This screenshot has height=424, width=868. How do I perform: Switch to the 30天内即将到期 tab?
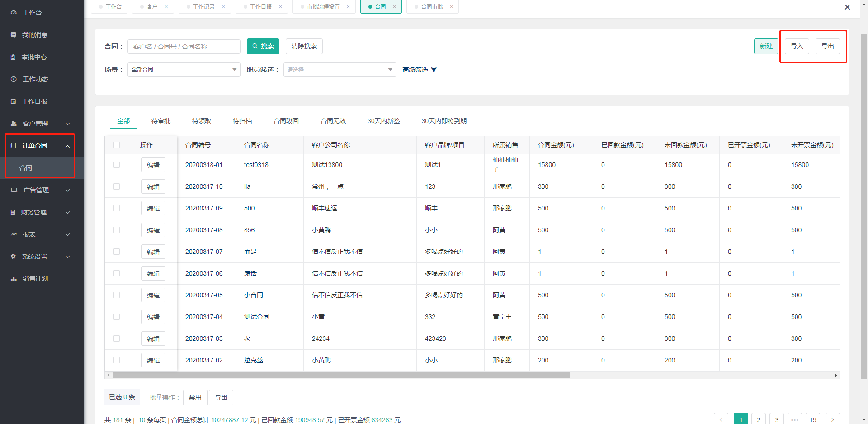444,121
